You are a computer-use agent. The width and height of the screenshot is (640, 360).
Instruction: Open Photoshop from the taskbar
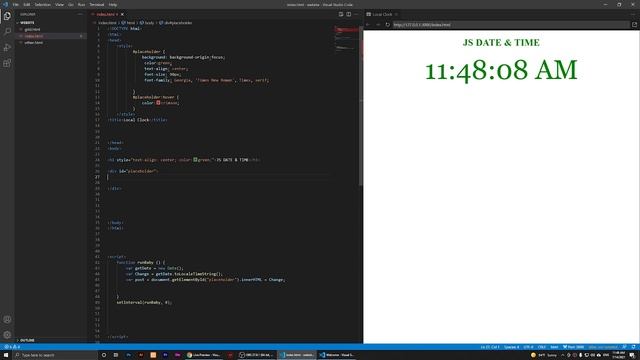pyautogui.click(x=129, y=355)
